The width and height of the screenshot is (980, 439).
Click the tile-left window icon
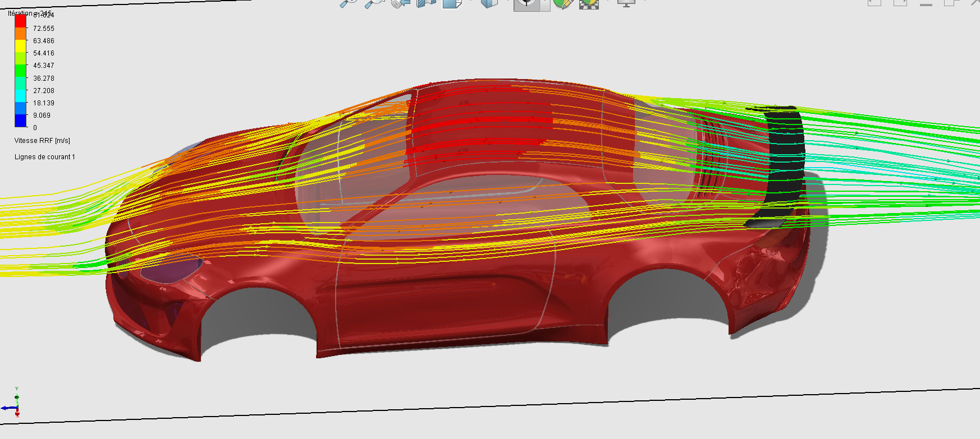(x=874, y=3)
